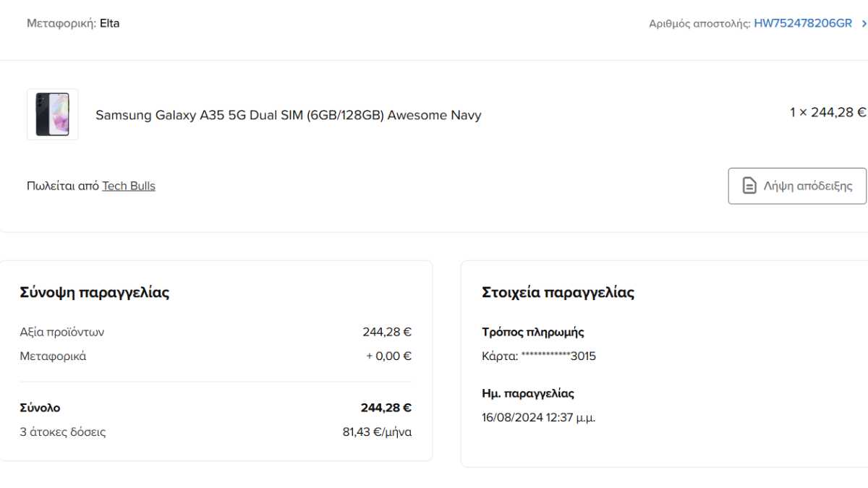Download receipt with Λήψη απόδειξης button
Screen dimensions: 868x488
pos(797,186)
